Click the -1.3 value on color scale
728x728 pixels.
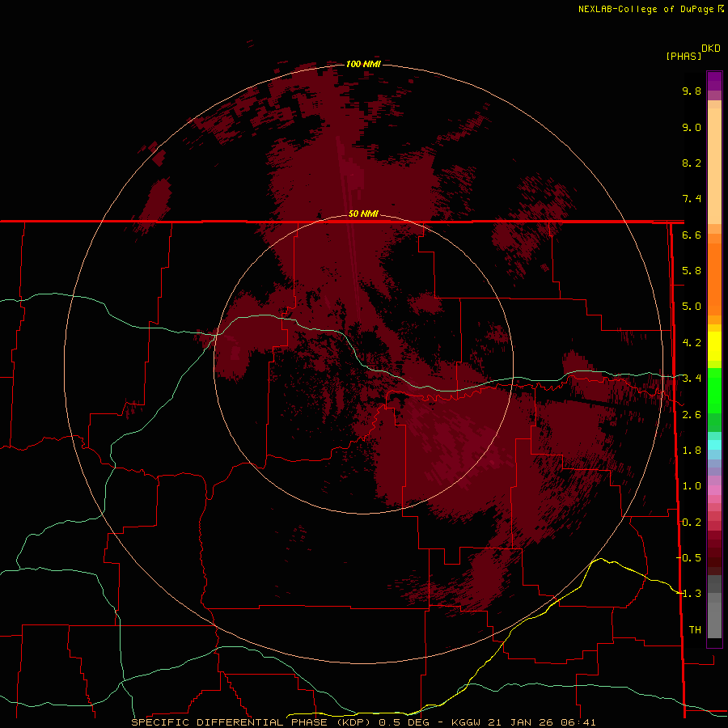688,594
